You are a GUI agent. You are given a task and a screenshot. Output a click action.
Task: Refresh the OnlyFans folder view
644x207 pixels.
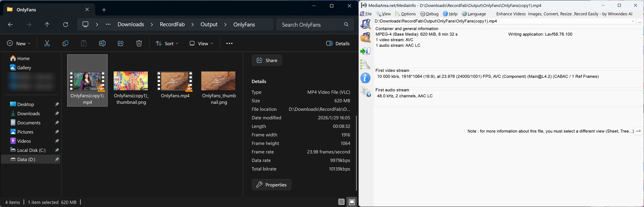[x=66, y=25]
